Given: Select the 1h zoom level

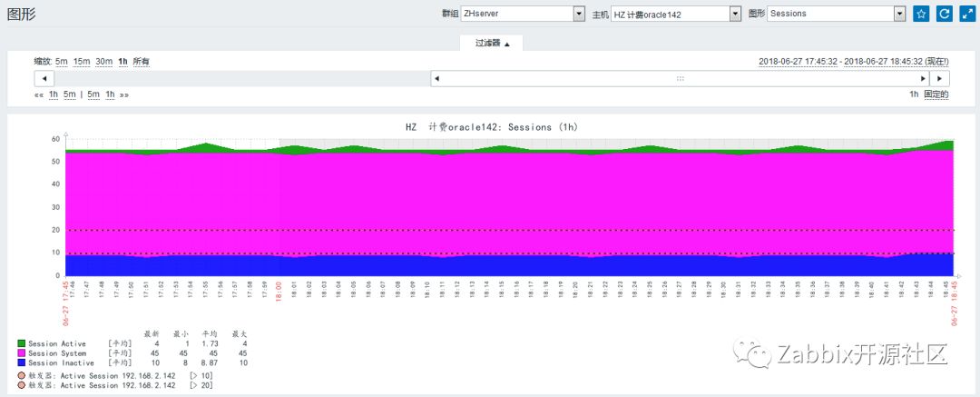Looking at the screenshot, I should tap(122, 62).
